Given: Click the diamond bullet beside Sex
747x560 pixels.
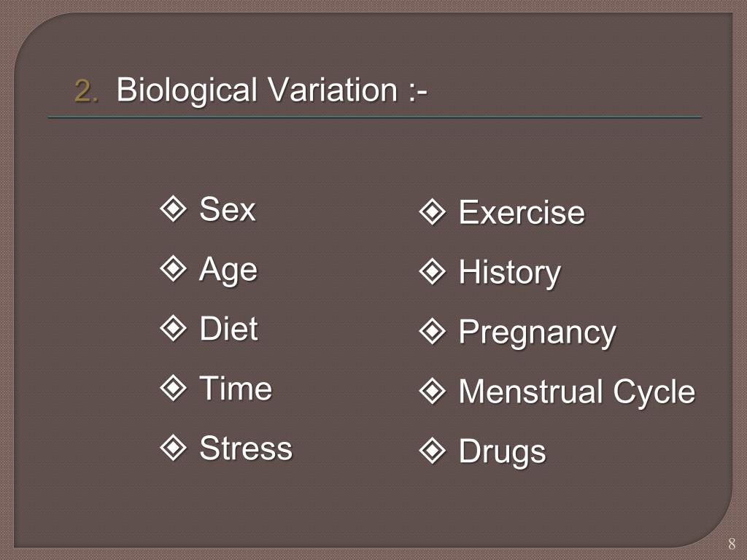Looking at the screenshot, I should click(173, 209).
